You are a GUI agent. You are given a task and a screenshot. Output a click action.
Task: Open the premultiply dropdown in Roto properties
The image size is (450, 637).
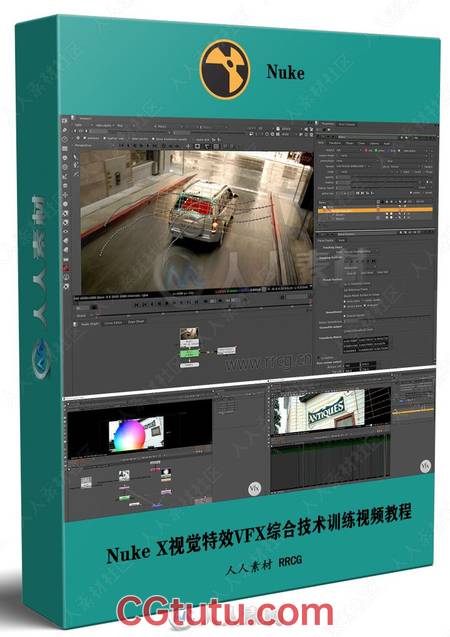(359, 161)
